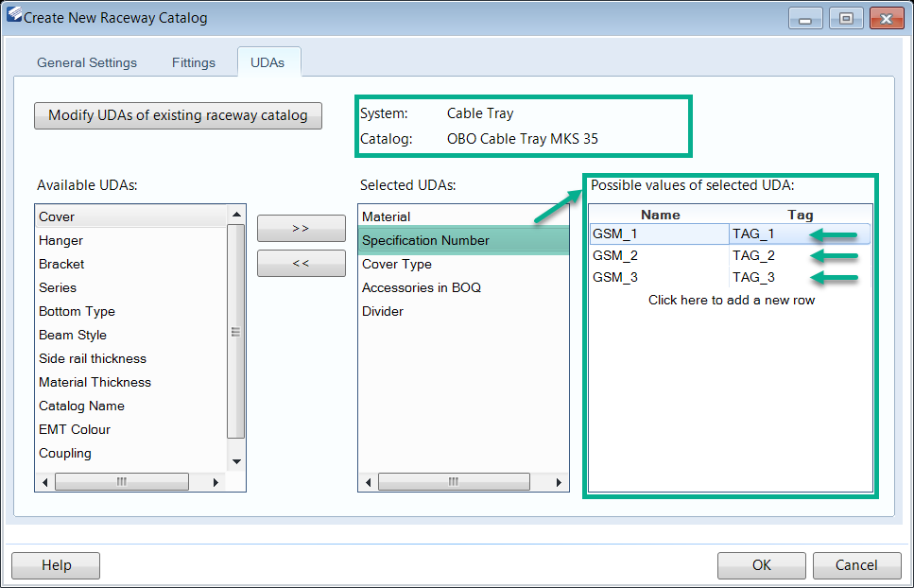Select Accessories in BOQ item

click(x=463, y=287)
